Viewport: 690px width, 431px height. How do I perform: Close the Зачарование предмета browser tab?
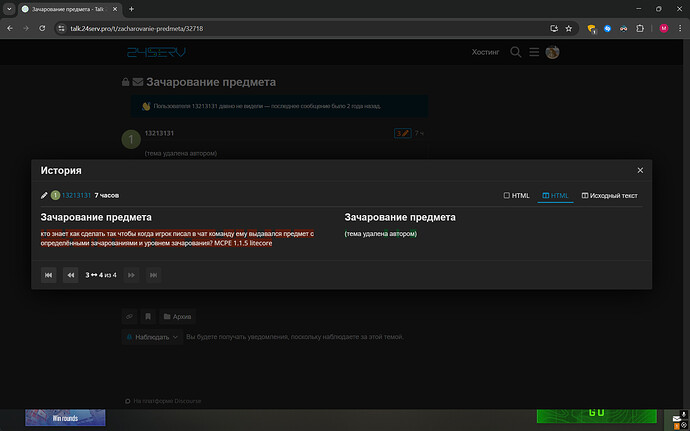point(115,9)
